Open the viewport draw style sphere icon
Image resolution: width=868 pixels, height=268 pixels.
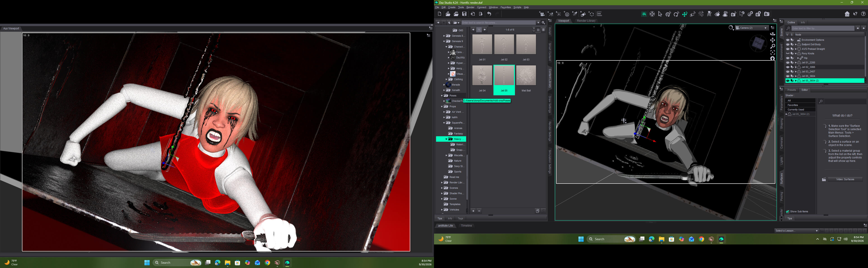(x=731, y=28)
